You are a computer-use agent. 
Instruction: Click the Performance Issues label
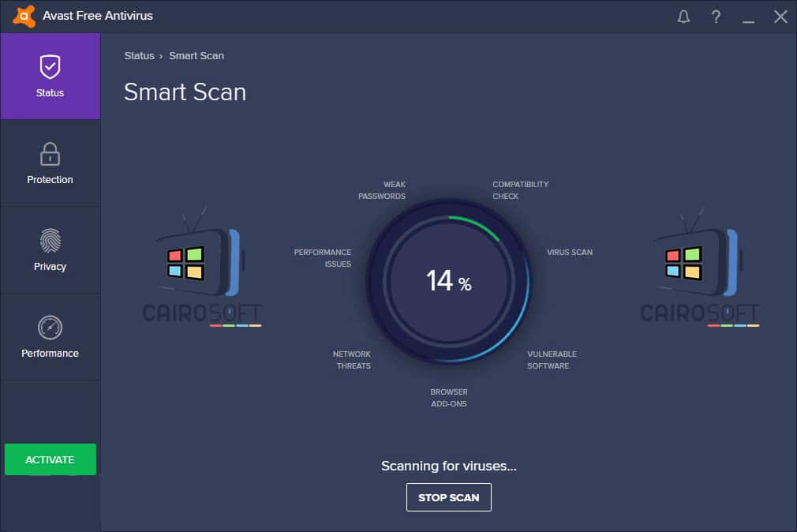tap(323, 258)
